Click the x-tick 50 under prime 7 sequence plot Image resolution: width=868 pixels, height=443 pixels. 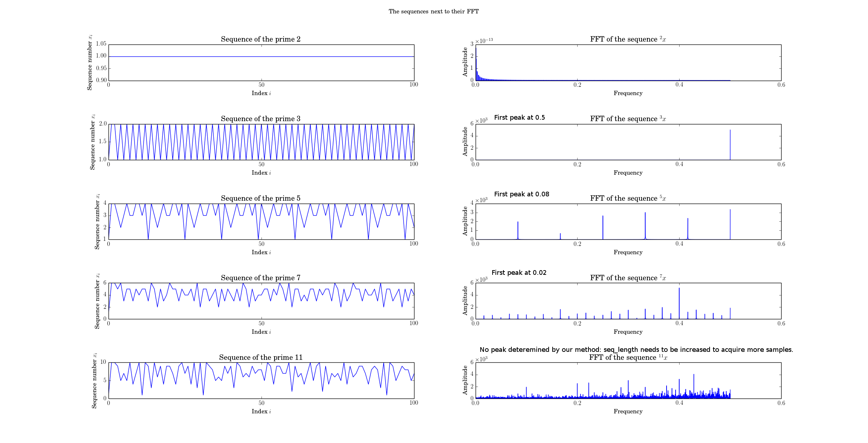point(261,323)
